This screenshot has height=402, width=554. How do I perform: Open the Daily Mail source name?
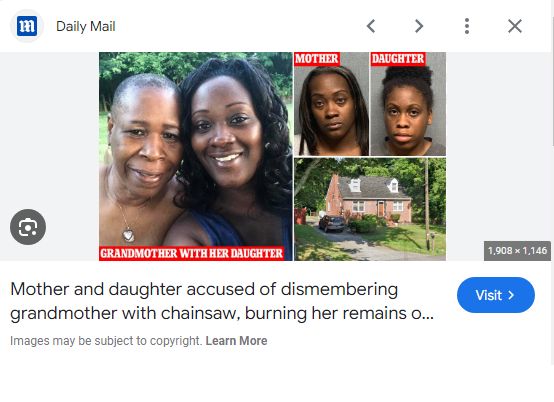[x=86, y=26]
